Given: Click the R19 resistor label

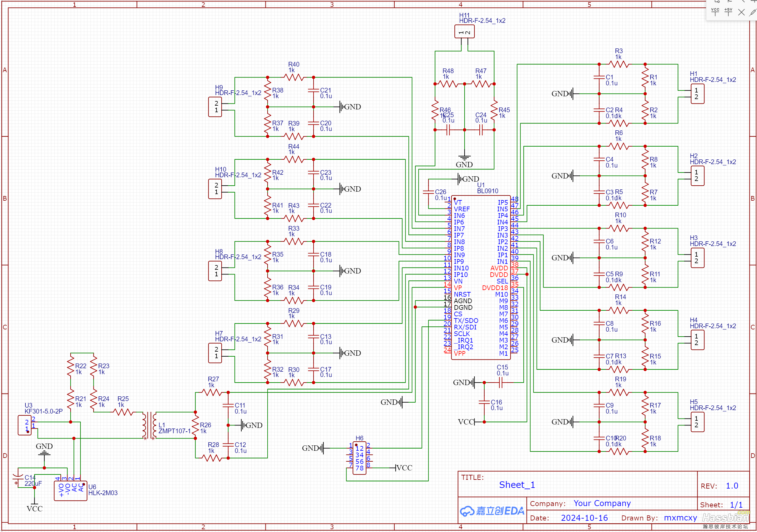Looking at the screenshot, I should (x=620, y=379).
